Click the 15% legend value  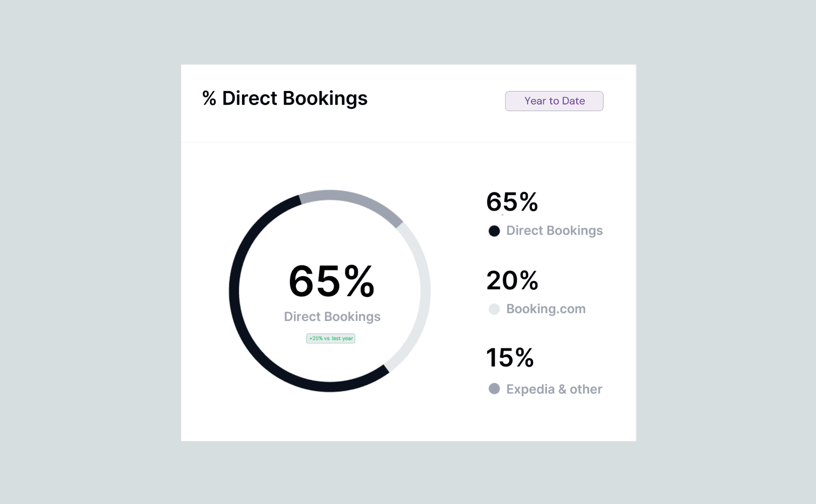(510, 358)
